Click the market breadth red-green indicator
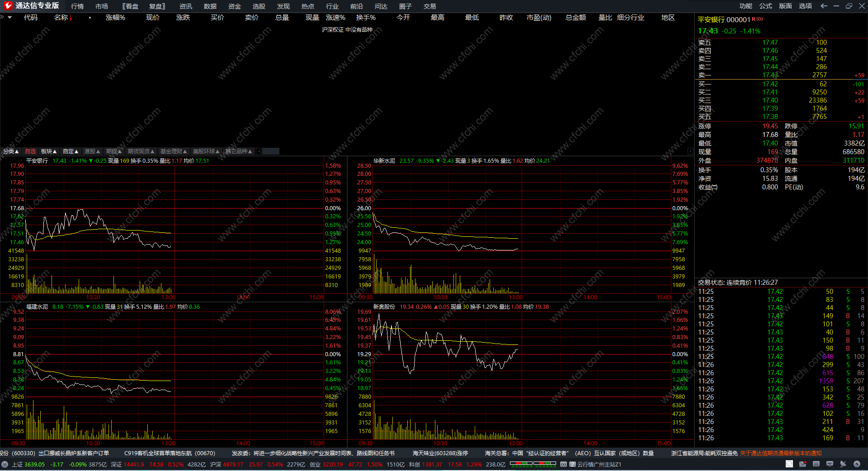Viewport: 868px width, 471px height. coord(533,464)
